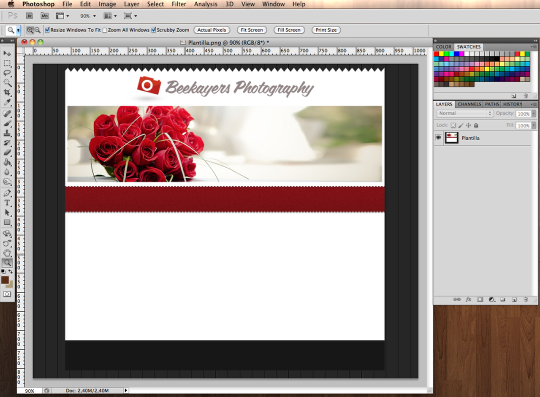Image resolution: width=540 pixels, height=397 pixels.
Task: Select the Blur tool
Action: [7, 172]
